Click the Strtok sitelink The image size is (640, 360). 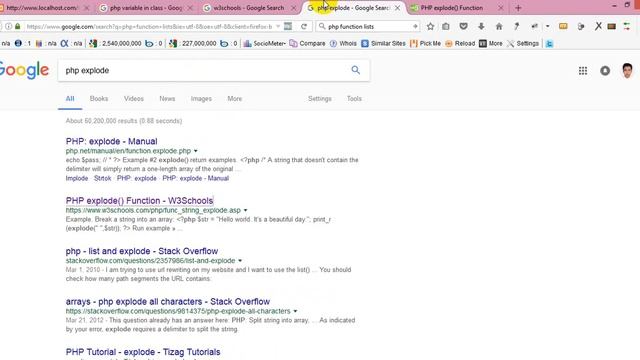102,178
